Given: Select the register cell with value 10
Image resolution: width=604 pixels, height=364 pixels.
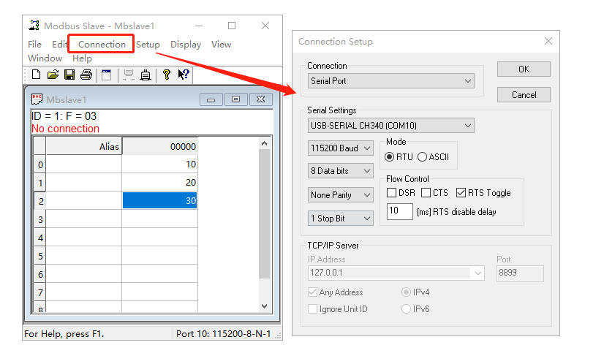Looking at the screenshot, I should (160, 164).
